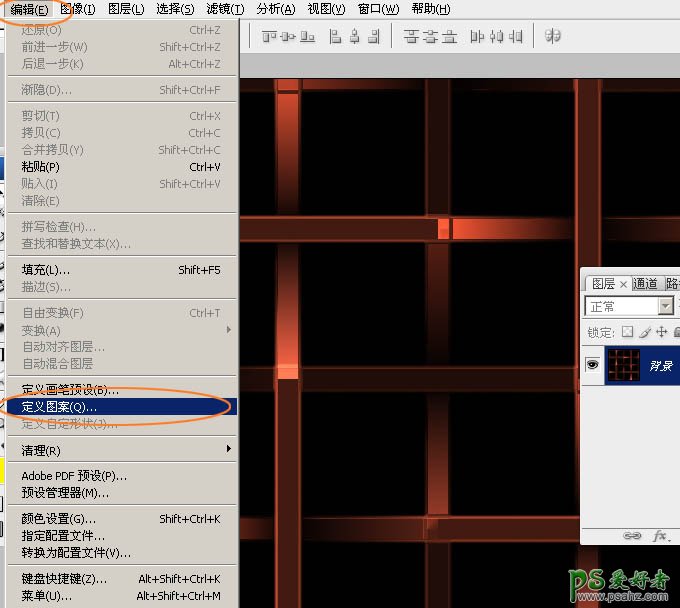This screenshot has height=608, width=680.
Task: Click the link layers chain icon
Action: pos(631,536)
